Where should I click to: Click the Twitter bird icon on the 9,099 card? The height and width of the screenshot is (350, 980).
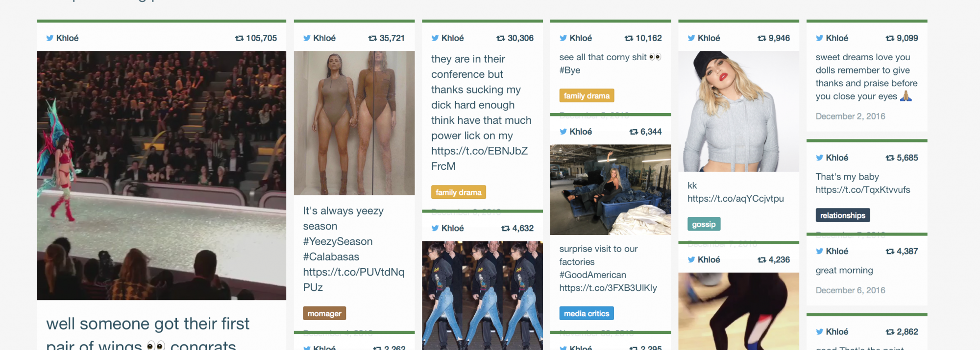tap(819, 38)
